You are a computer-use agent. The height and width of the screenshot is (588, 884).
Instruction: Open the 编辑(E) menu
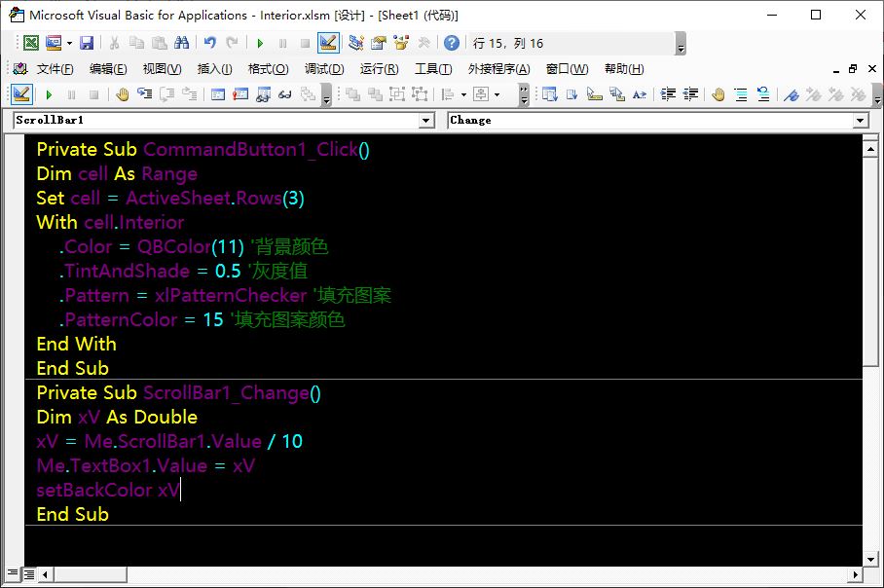tap(108, 69)
